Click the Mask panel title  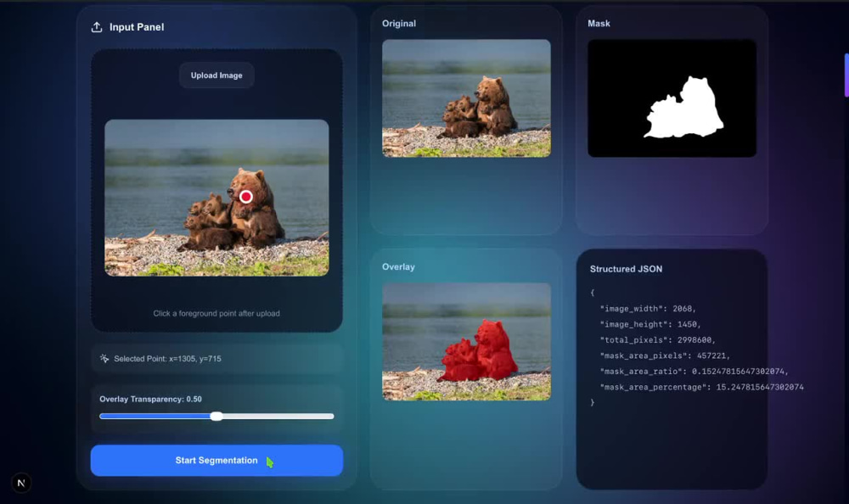pyautogui.click(x=599, y=23)
